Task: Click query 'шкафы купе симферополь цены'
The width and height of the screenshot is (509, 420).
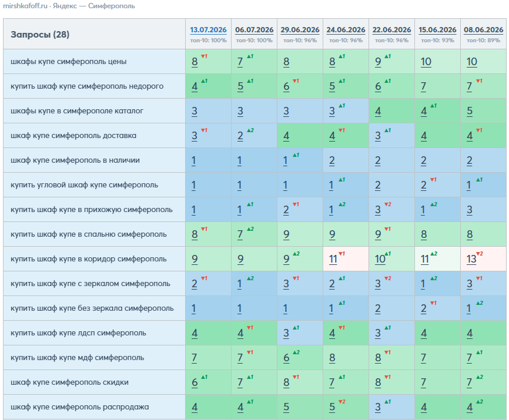Action: (x=69, y=62)
